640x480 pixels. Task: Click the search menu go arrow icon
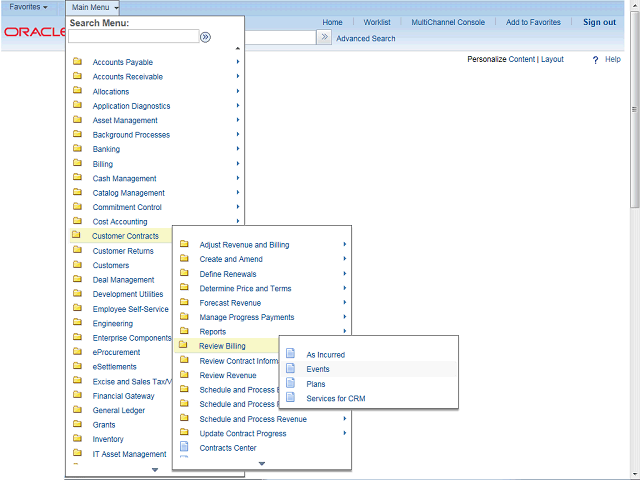pos(205,37)
